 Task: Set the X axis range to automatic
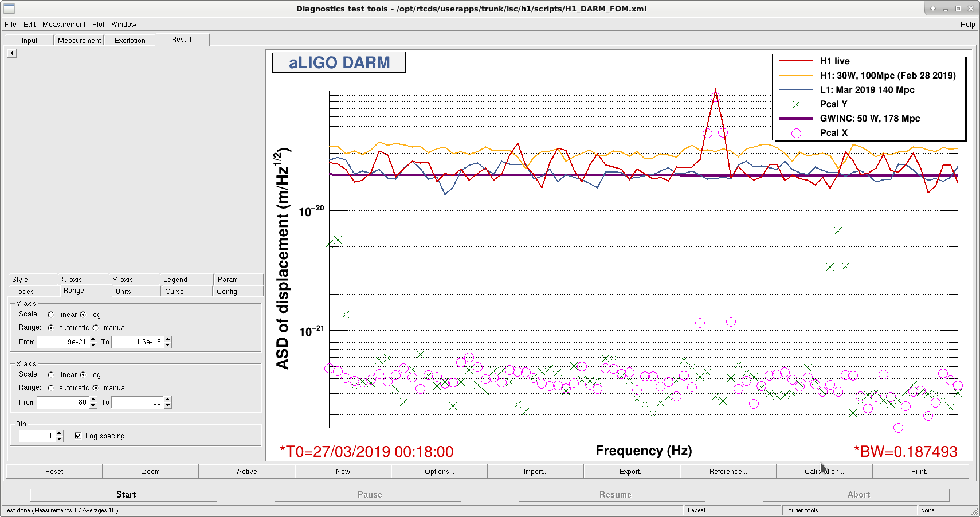tap(51, 388)
